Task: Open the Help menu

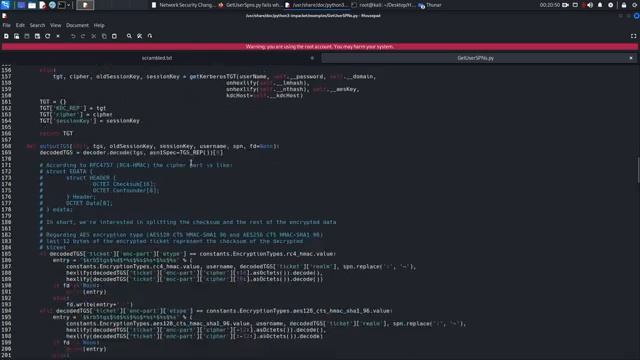Action: click(99, 25)
